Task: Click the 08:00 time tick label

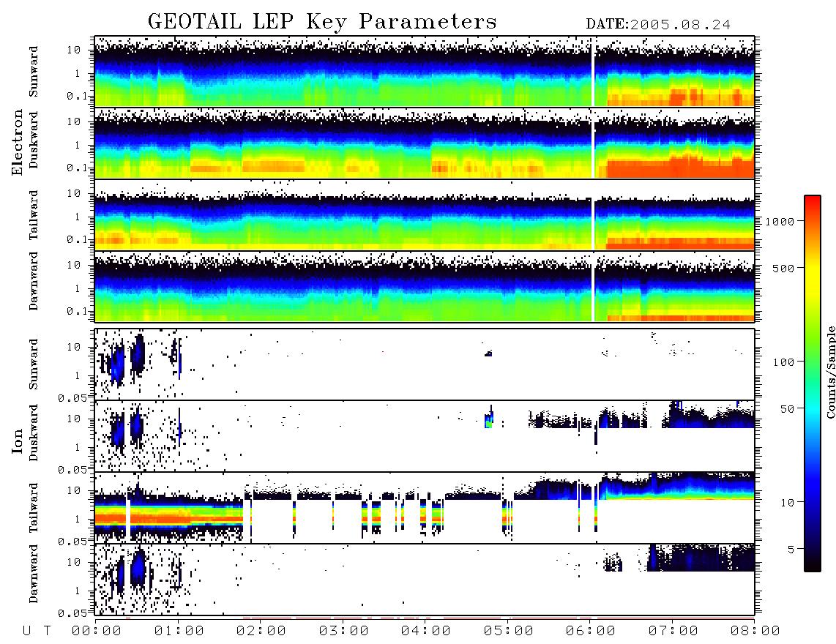Action: pyautogui.click(x=755, y=632)
